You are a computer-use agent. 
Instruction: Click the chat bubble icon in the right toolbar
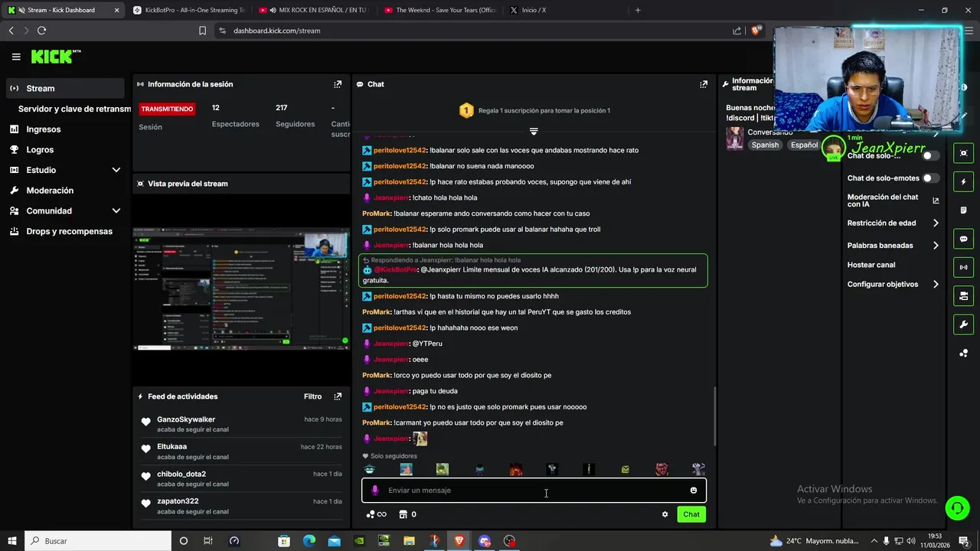click(x=963, y=239)
